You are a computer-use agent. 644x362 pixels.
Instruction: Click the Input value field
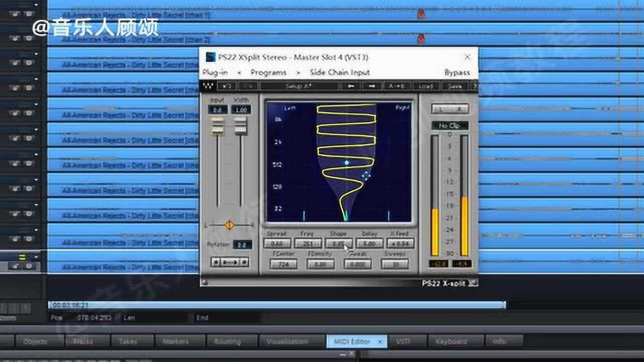coord(217,110)
